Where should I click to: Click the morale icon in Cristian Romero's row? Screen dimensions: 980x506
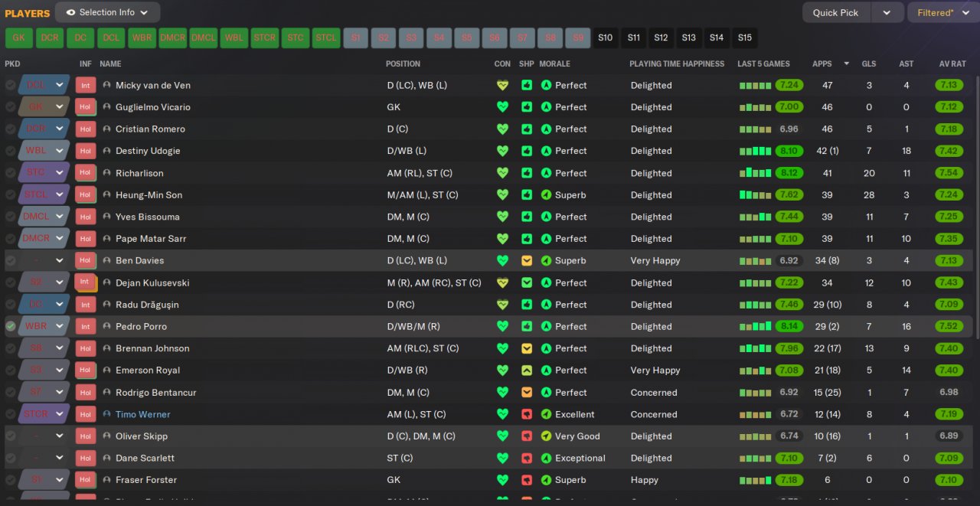coord(546,129)
